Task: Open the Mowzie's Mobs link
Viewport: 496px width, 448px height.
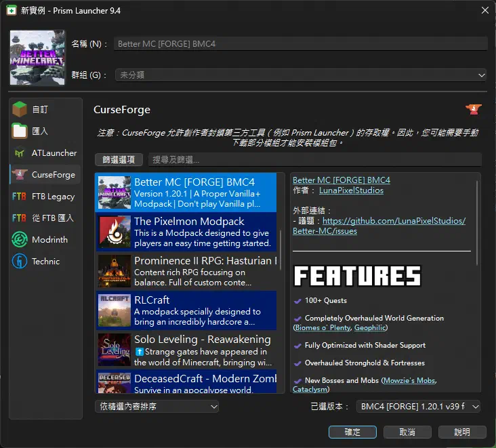Action: [x=409, y=381]
